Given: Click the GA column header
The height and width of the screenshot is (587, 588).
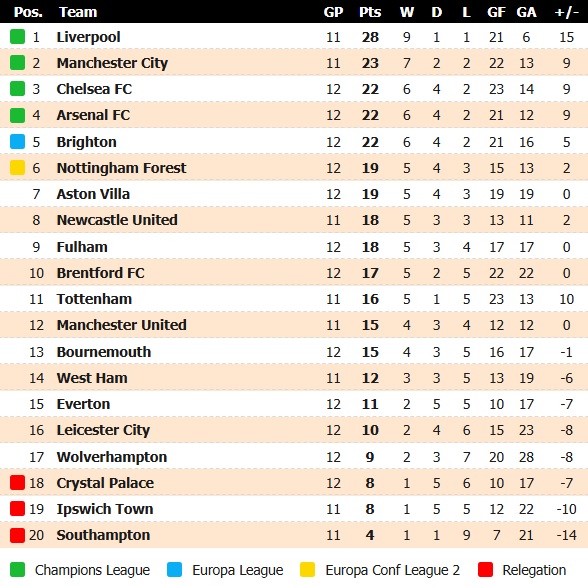Looking at the screenshot, I should [526, 12].
